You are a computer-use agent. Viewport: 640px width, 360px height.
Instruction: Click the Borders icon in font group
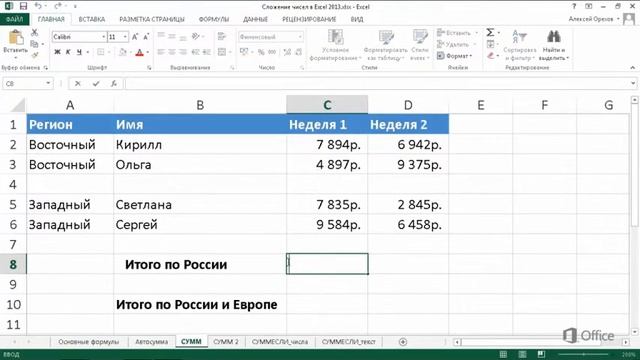click(x=100, y=52)
